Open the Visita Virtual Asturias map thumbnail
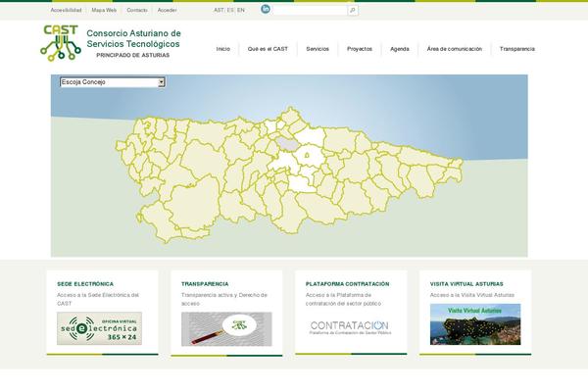This screenshot has width=588, height=392. coord(475,324)
